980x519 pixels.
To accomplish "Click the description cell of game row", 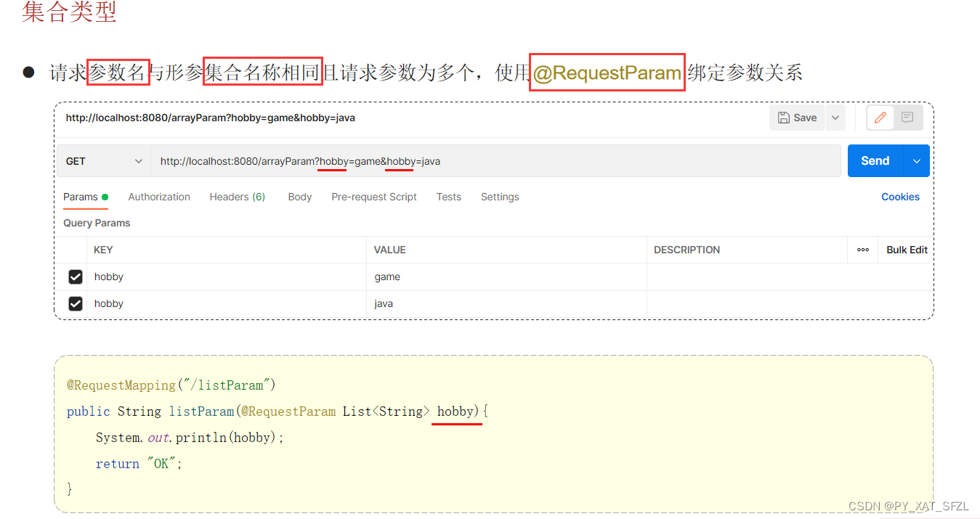I will click(x=788, y=277).
